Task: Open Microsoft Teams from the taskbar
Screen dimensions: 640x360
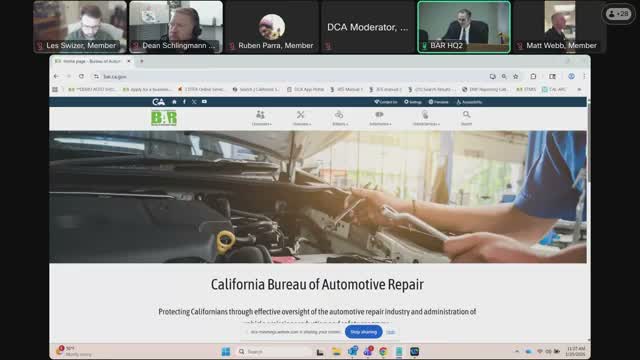Action: pos(368,351)
